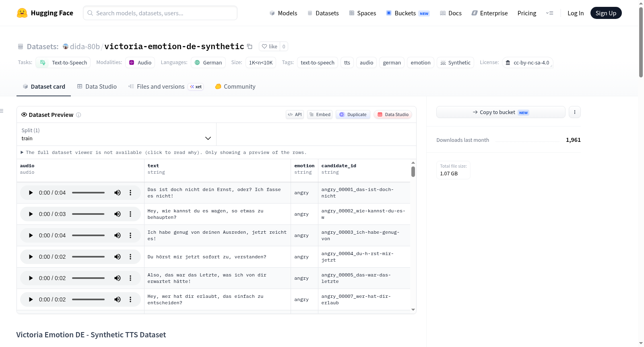Image resolution: width=644 pixels, height=347 pixels.
Task: Mute audio in angry_00003 row
Action: point(118,235)
